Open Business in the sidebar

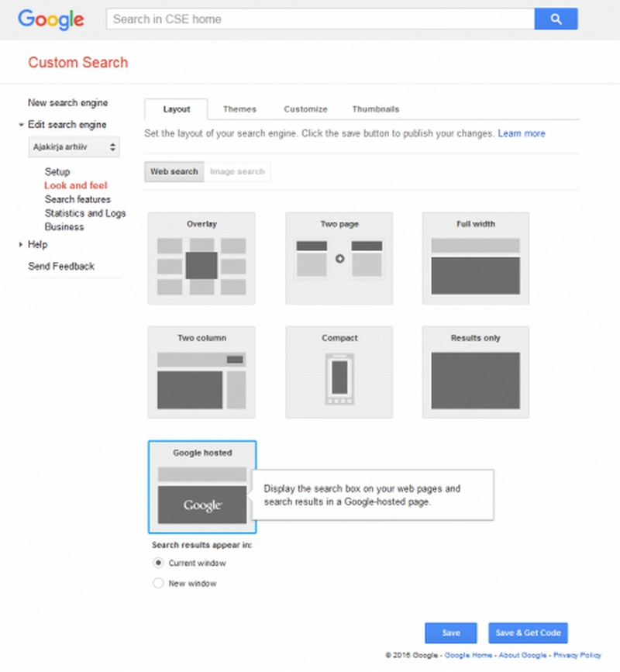64,227
